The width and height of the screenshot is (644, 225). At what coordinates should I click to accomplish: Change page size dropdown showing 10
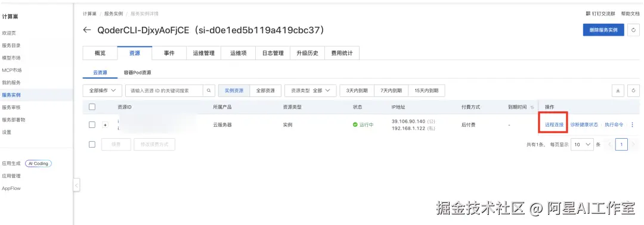coord(583,144)
